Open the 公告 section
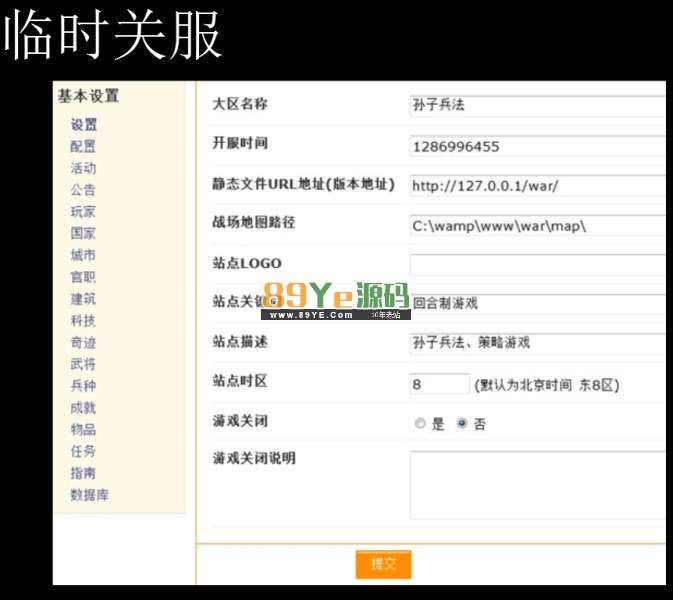Viewport: 673px width, 600px height. click(x=83, y=190)
